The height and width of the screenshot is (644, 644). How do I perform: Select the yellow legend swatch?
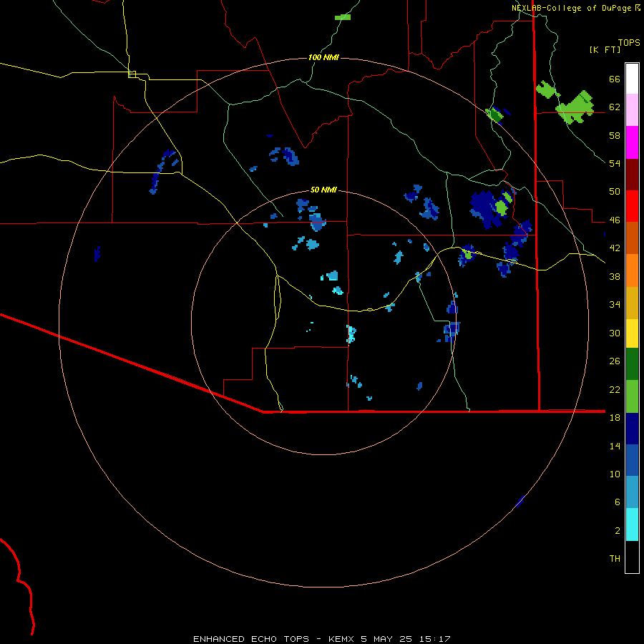(x=632, y=333)
